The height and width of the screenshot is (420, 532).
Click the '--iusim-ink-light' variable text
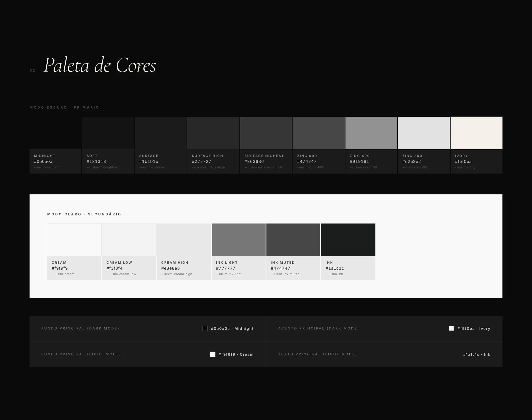[229, 274]
